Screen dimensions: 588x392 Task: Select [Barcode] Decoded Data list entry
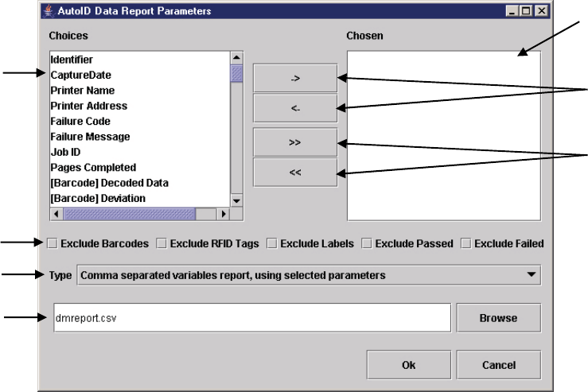[139, 183]
